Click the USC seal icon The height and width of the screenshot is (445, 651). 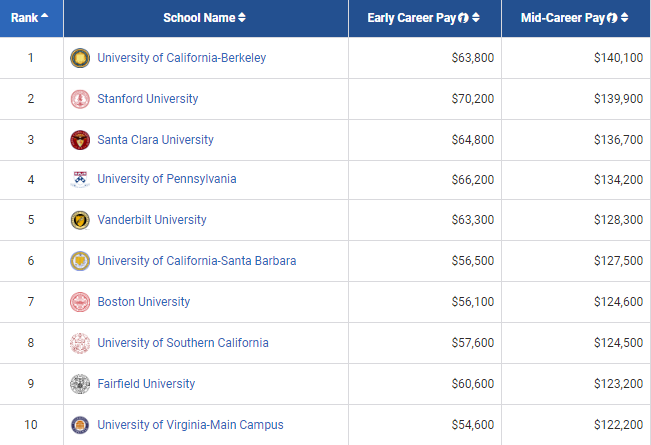80,343
